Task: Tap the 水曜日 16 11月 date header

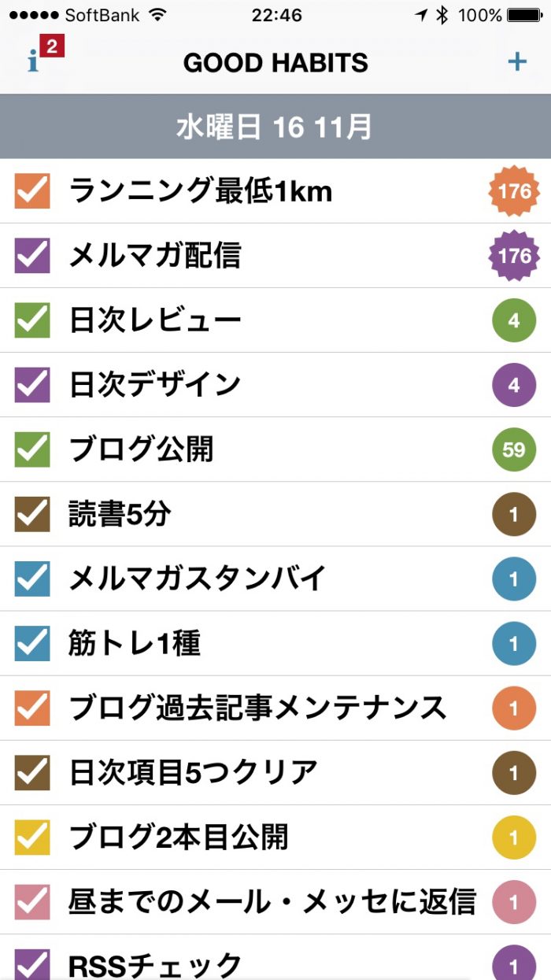Action: click(x=275, y=127)
